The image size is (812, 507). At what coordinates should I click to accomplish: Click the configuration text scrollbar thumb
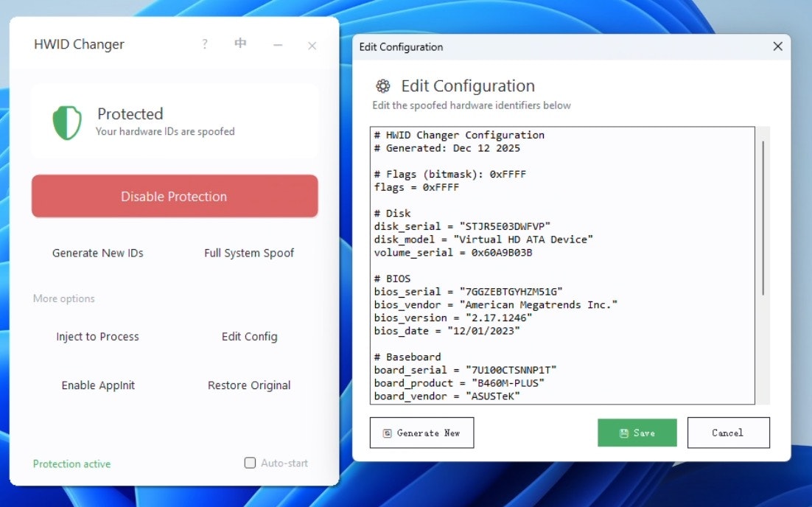[763, 217]
